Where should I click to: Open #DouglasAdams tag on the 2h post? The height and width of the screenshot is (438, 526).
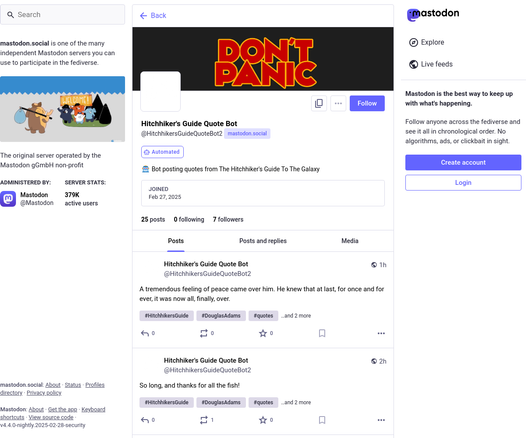[x=221, y=402]
